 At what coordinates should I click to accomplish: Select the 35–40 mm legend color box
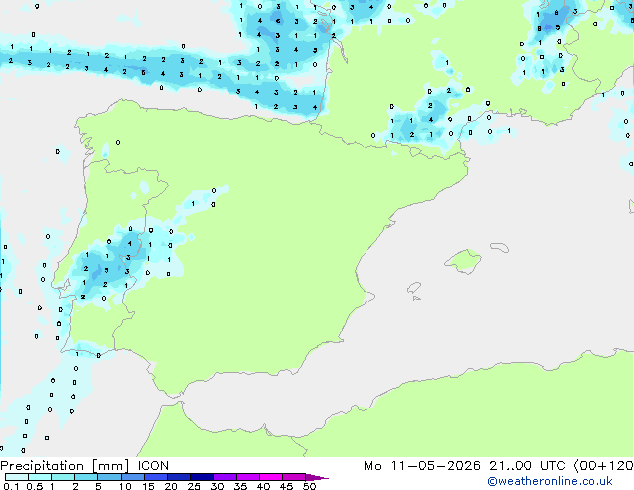click(247, 477)
